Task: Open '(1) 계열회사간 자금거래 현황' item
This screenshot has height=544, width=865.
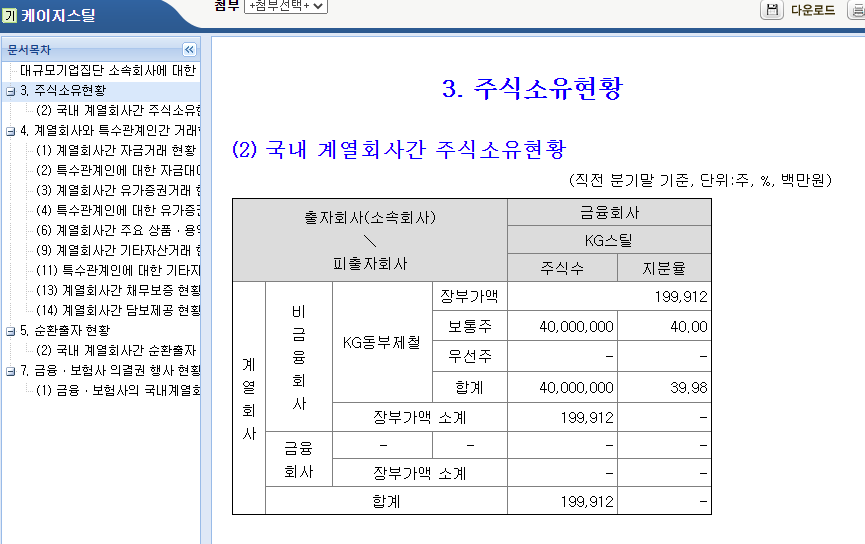Action: click(x=116, y=151)
